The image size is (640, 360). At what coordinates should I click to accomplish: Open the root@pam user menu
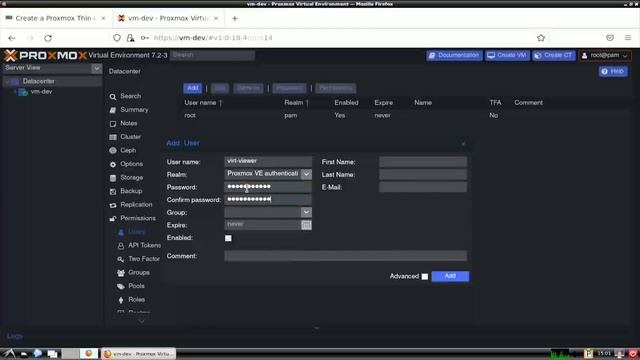tap(605, 56)
